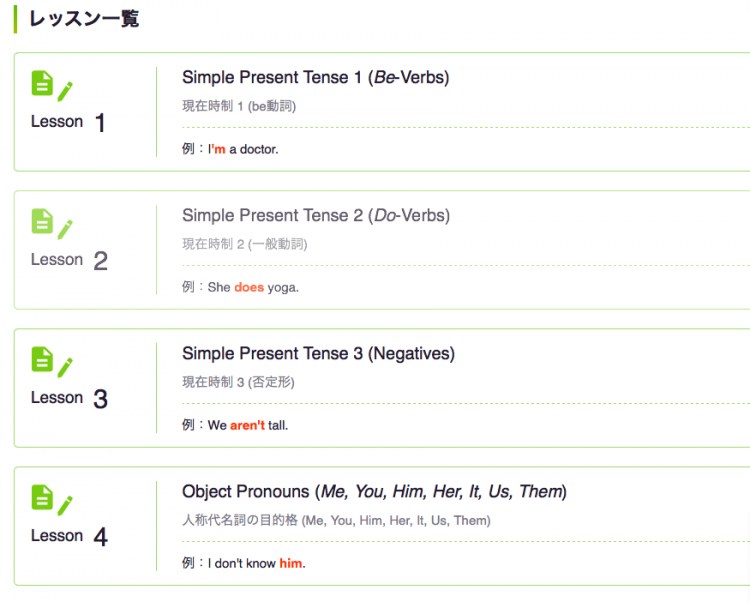This screenshot has width=750, height=602.
Task: Click the document icon for Lesson 1
Action: click(42, 83)
